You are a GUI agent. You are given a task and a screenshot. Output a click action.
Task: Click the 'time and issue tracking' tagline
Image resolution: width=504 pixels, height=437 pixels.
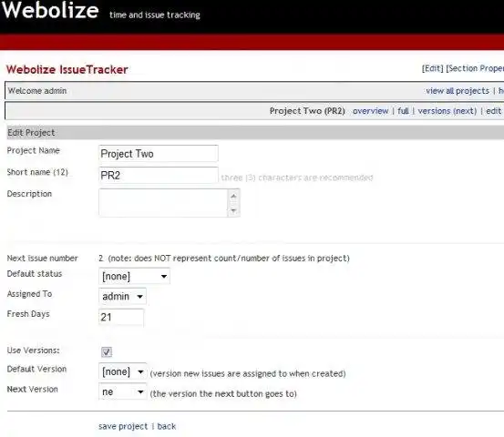(x=155, y=15)
